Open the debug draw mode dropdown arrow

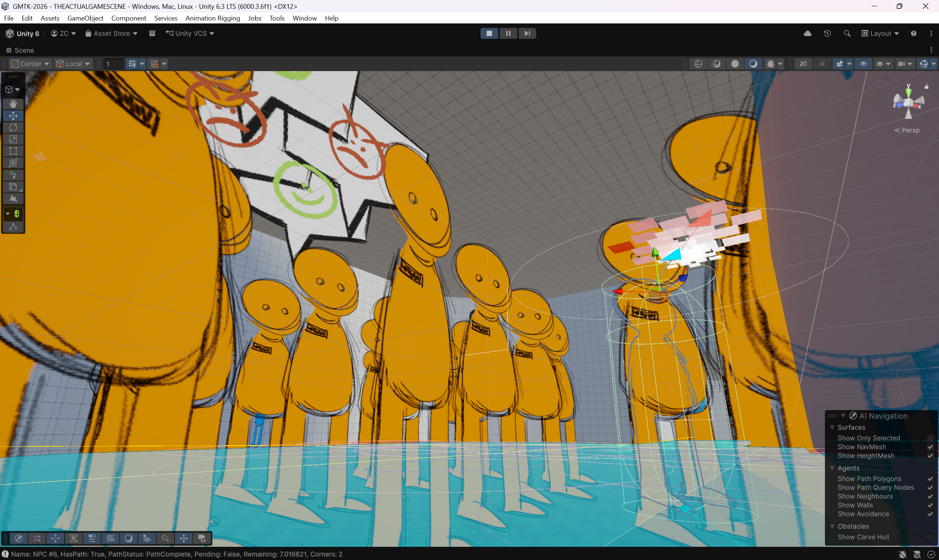[x=780, y=64]
